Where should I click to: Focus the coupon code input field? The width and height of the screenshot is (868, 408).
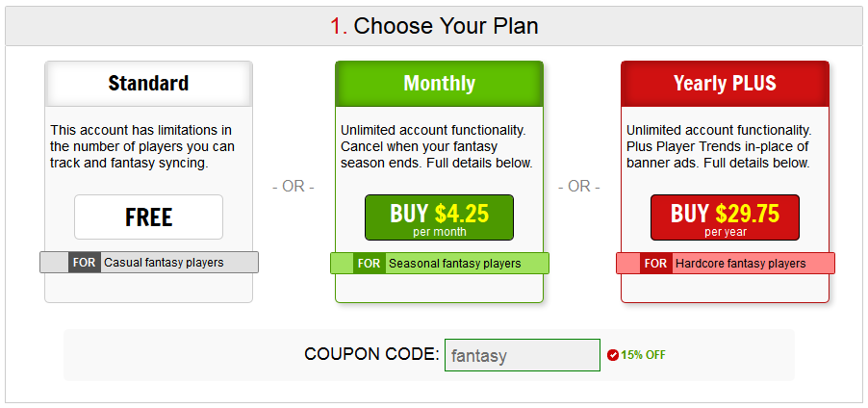(x=522, y=355)
